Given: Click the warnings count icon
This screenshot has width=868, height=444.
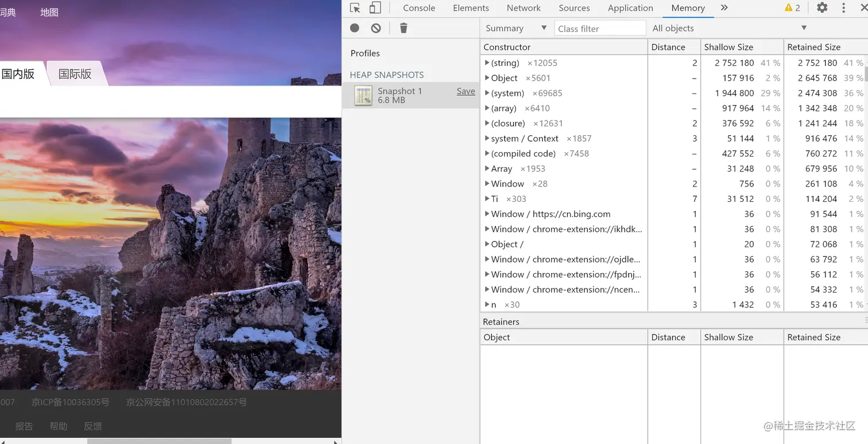Looking at the screenshot, I should click(792, 8).
